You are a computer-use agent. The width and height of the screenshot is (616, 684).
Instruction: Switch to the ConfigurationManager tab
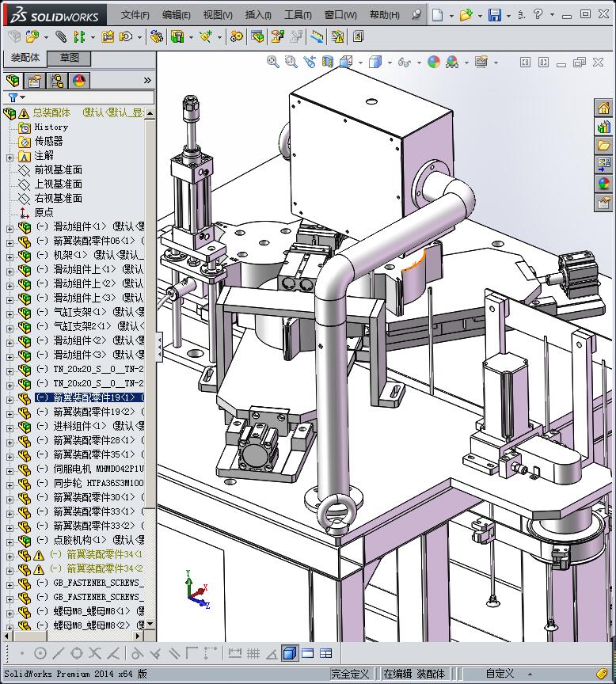pyautogui.click(x=57, y=80)
